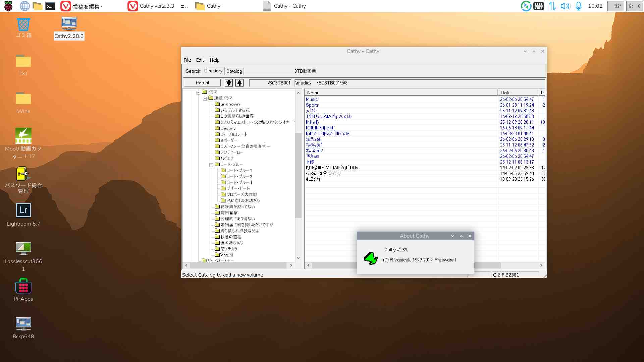Switch to the Search tab

(x=193, y=71)
